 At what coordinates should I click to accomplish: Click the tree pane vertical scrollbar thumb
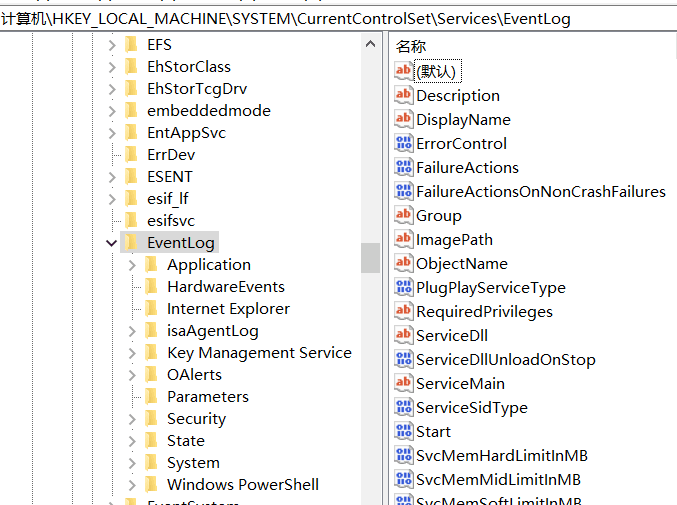pyautogui.click(x=370, y=257)
